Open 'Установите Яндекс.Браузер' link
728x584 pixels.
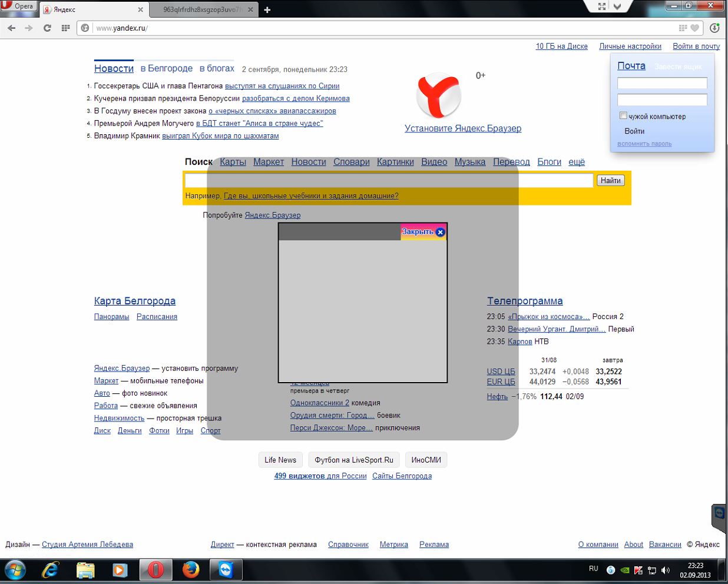pyautogui.click(x=463, y=128)
